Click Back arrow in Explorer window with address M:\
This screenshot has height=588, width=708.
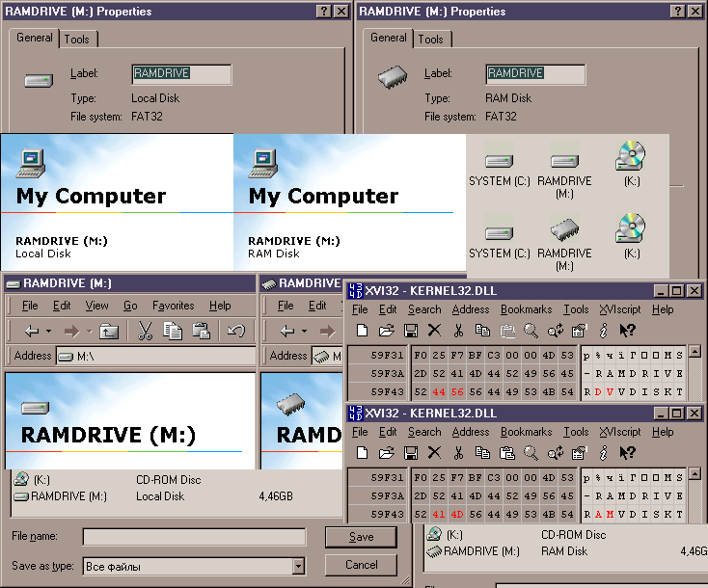point(32,332)
